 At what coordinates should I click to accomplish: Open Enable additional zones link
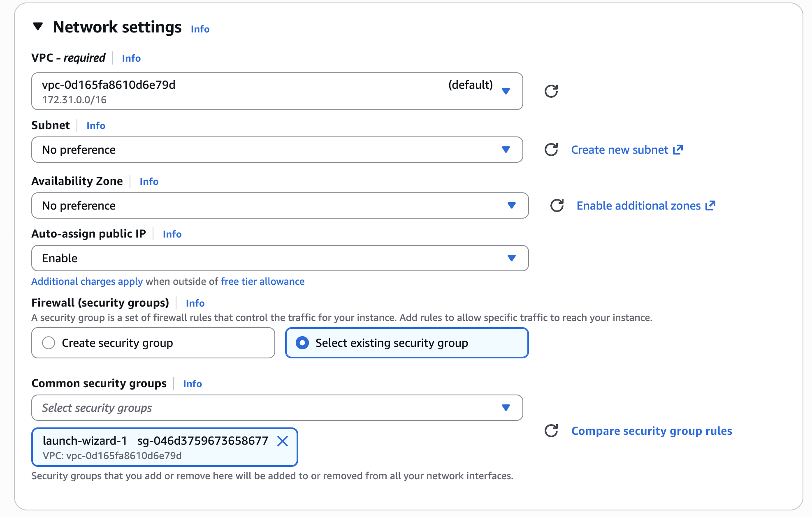click(645, 205)
